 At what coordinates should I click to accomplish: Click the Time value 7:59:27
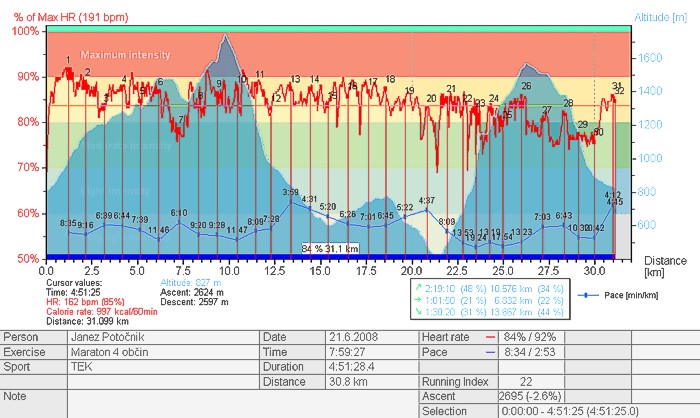pos(372,352)
